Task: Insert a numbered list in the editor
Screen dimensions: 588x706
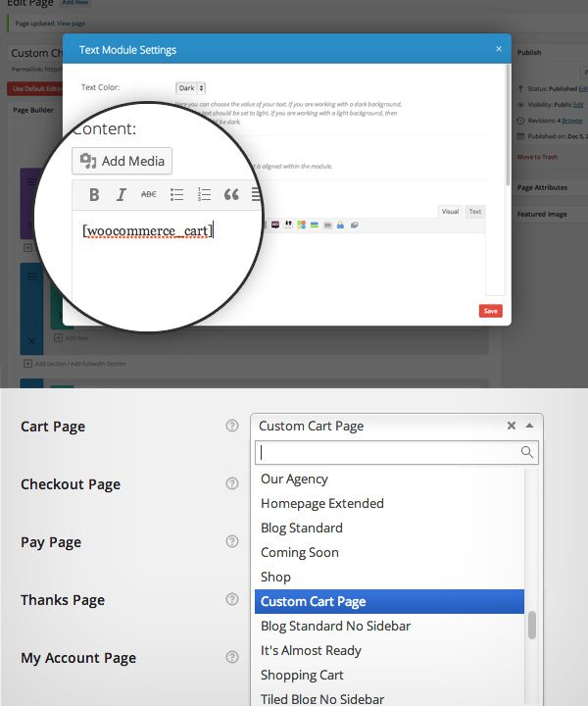Action: click(204, 194)
